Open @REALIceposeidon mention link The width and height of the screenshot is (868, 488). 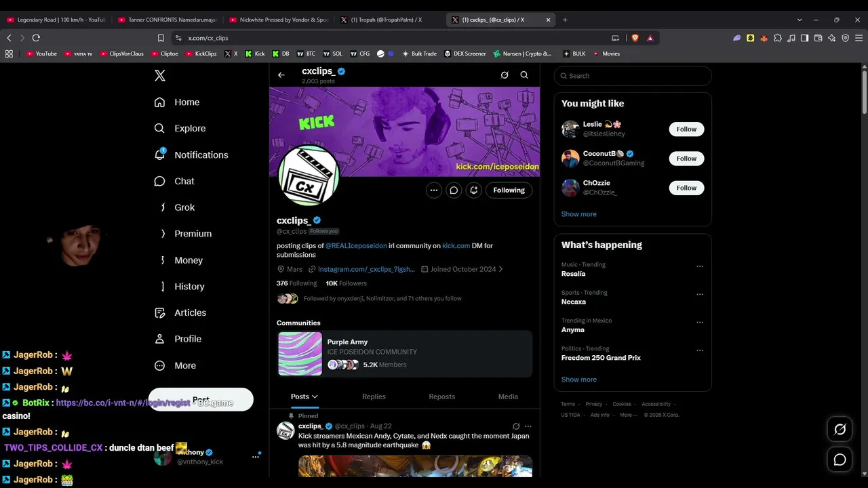point(356,246)
